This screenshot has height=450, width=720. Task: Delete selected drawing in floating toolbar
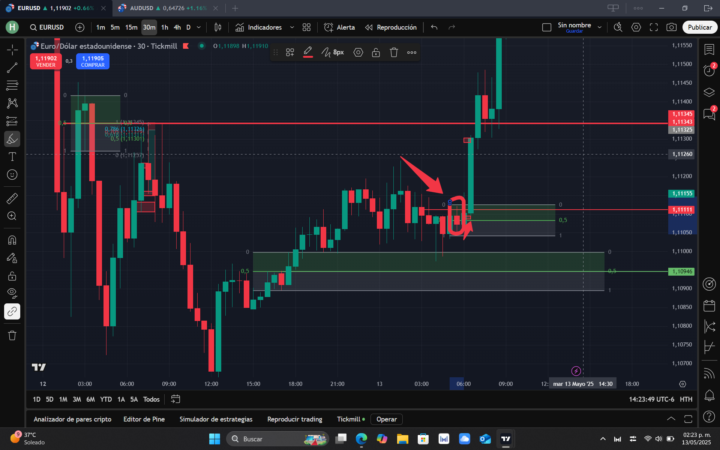[x=394, y=52]
